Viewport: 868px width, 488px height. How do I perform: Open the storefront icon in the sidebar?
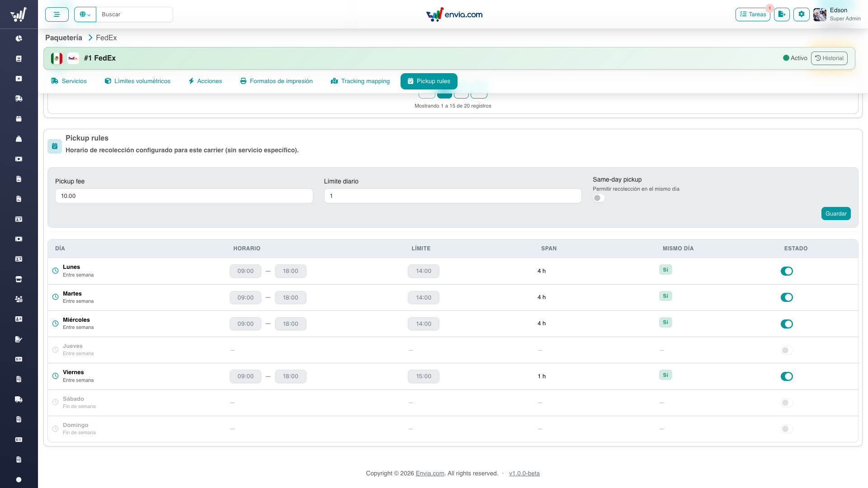point(19,279)
